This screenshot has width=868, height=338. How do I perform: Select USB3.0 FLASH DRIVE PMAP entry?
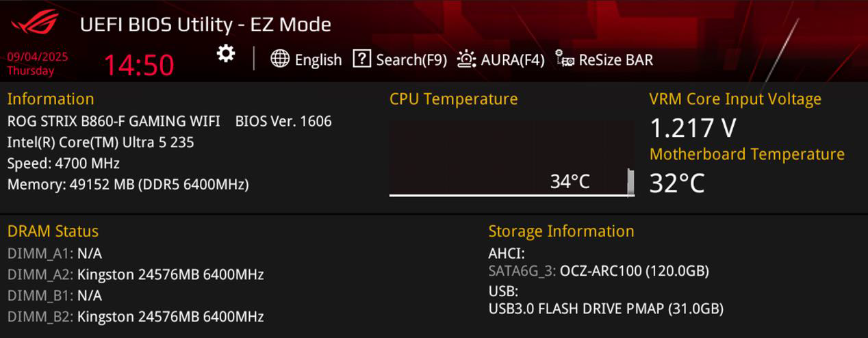coord(605,309)
